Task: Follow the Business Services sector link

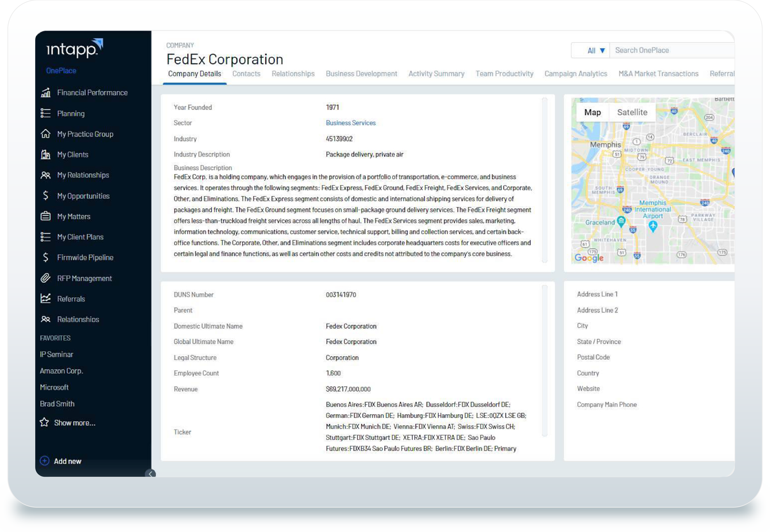Action: tap(350, 123)
